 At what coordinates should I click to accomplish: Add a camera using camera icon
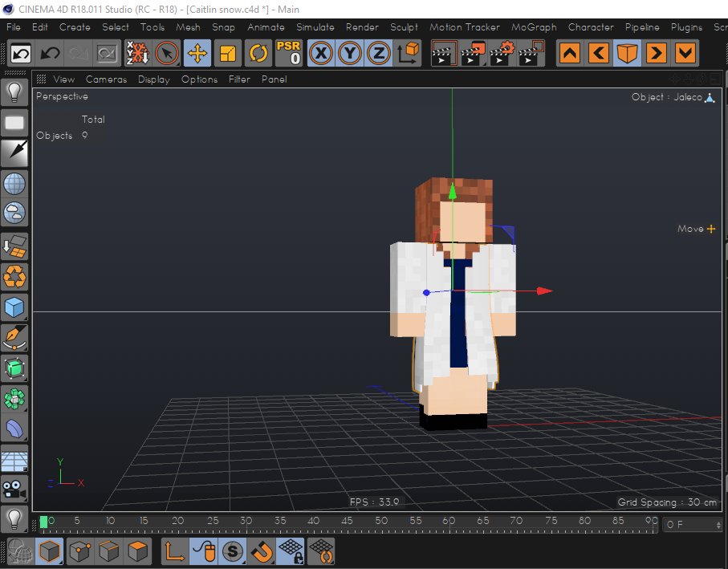pos(14,490)
